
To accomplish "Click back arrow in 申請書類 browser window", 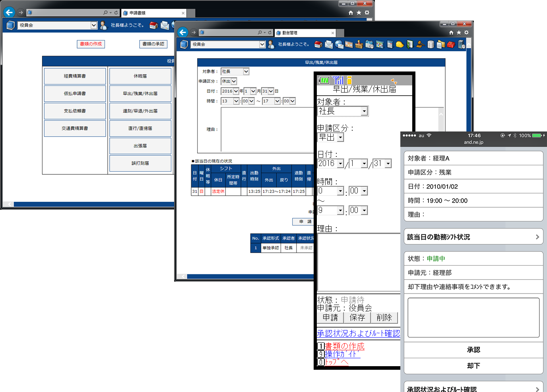I will pos(9,13).
